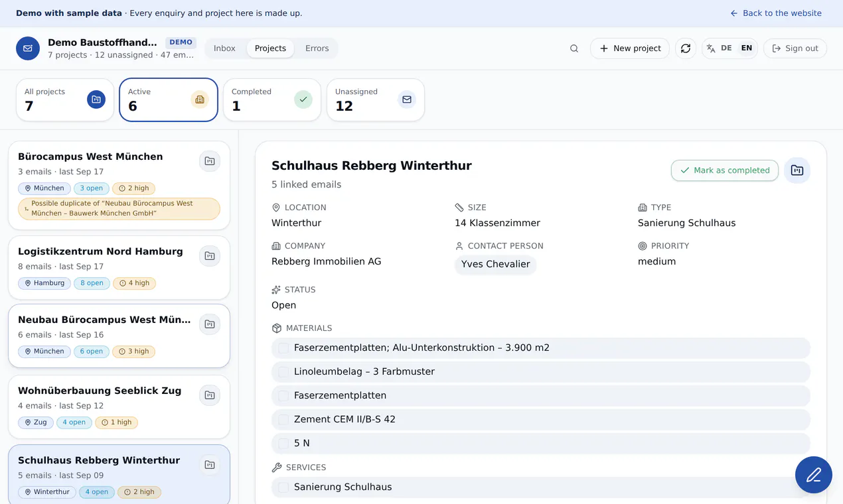The image size is (843, 504).
Task: Click the Zug location tag
Action: [35, 422]
